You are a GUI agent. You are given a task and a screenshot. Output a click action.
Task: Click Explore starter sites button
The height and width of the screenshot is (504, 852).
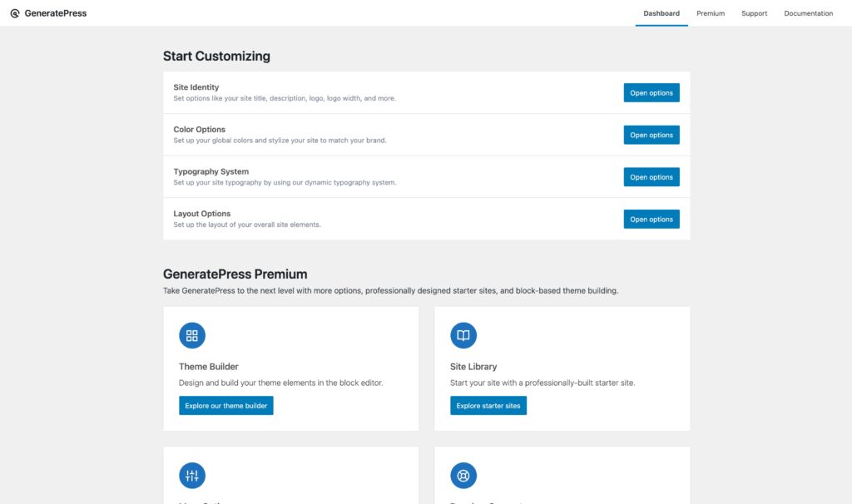tap(488, 406)
